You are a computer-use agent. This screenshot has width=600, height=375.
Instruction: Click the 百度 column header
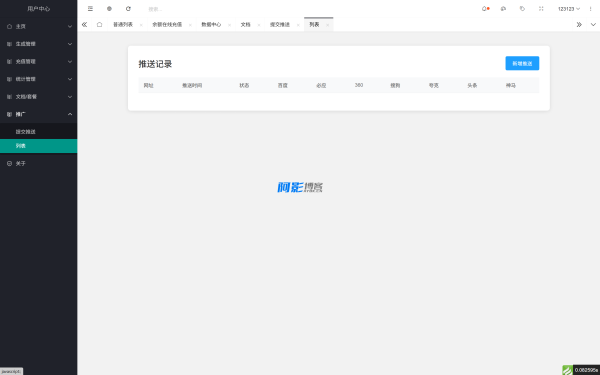[282, 85]
